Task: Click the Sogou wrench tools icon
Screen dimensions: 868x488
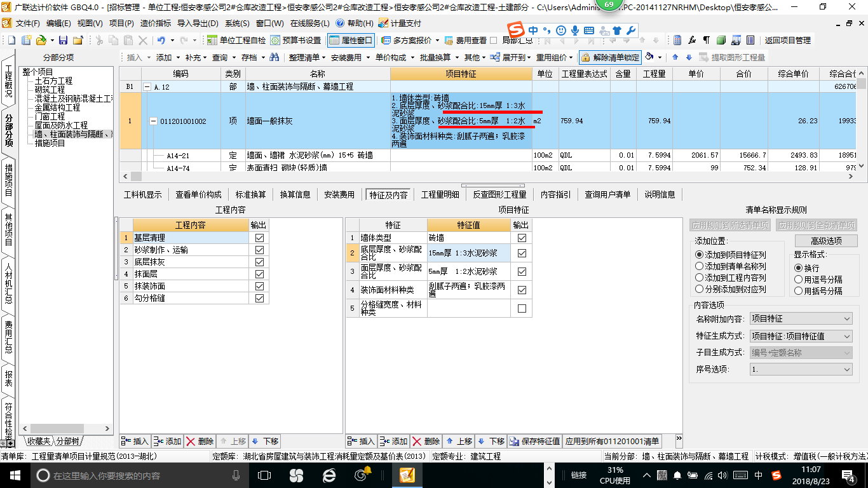Action: (631, 30)
